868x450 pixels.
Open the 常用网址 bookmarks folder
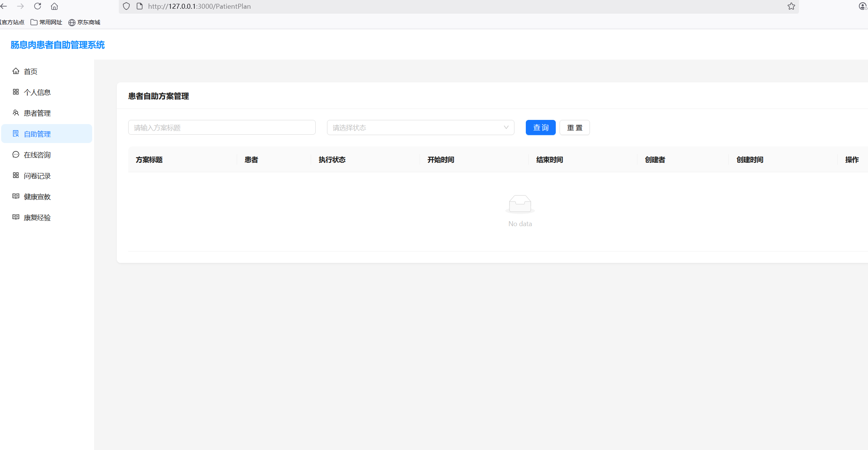pos(46,22)
